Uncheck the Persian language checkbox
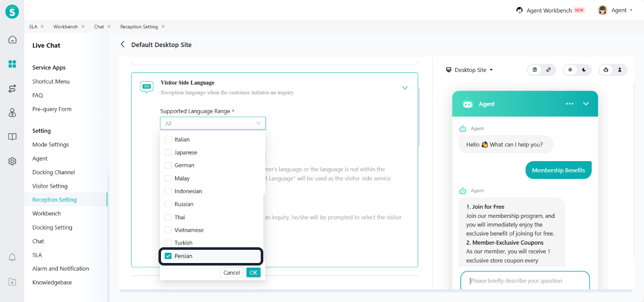This screenshot has width=644, height=302. [169, 256]
